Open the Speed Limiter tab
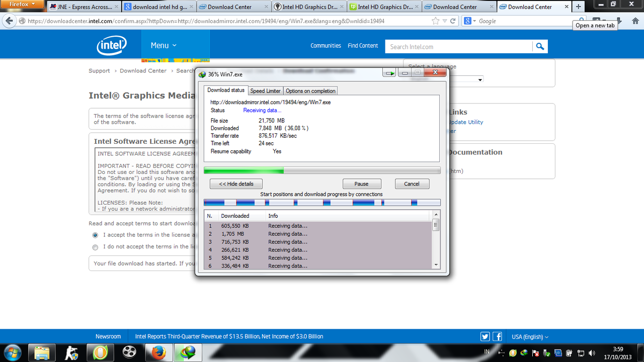The width and height of the screenshot is (644, 362). tap(266, 91)
